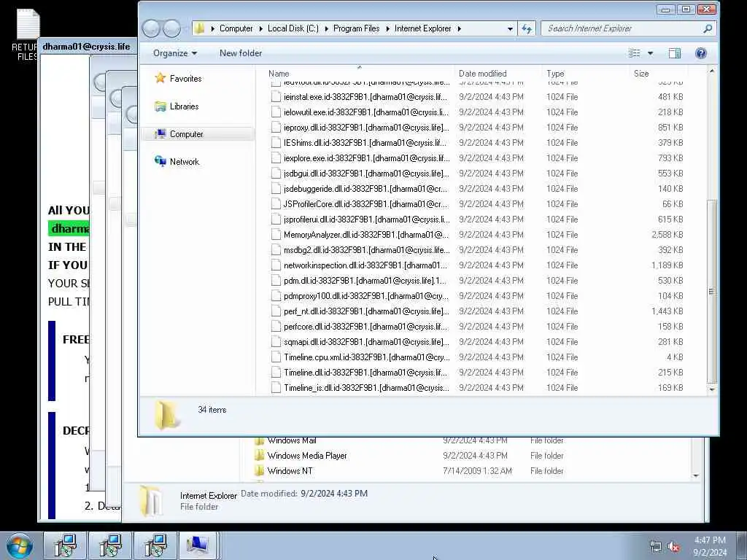This screenshot has height=560, width=747.
Task: Click the refresh button beside the address bar
Action: tap(527, 28)
